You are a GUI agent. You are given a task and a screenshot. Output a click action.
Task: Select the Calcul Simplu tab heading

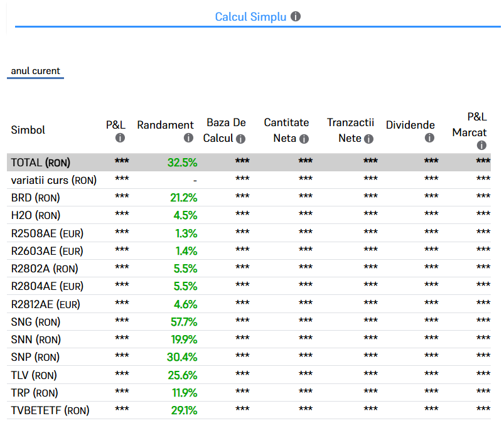(250, 17)
